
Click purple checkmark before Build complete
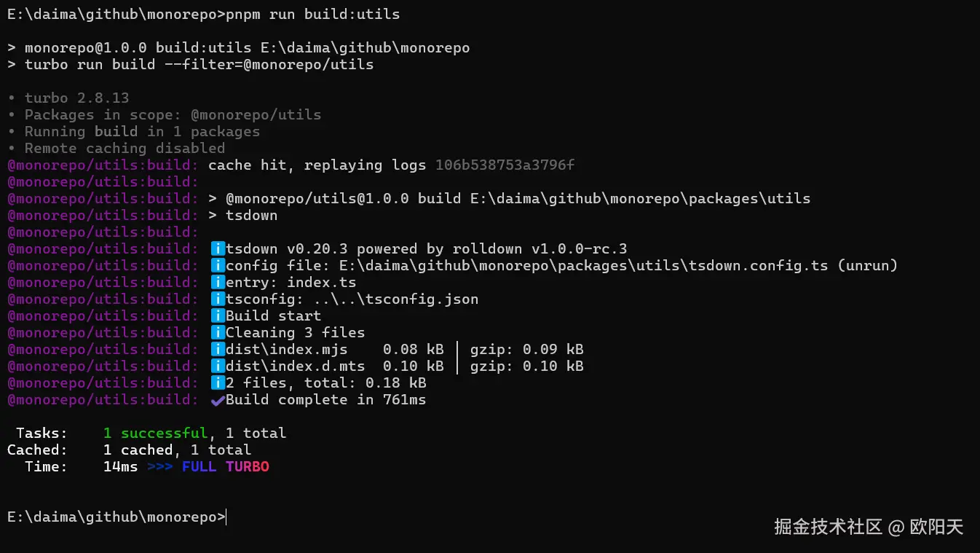click(217, 400)
